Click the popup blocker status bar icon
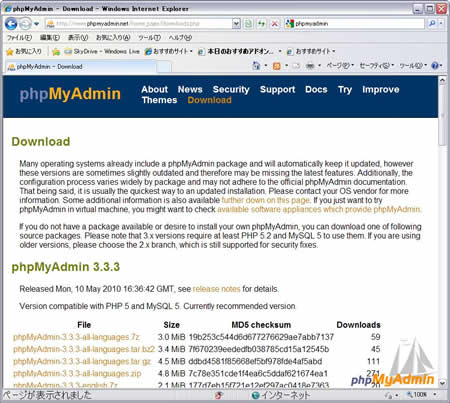The image size is (450, 403). [219, 395]
